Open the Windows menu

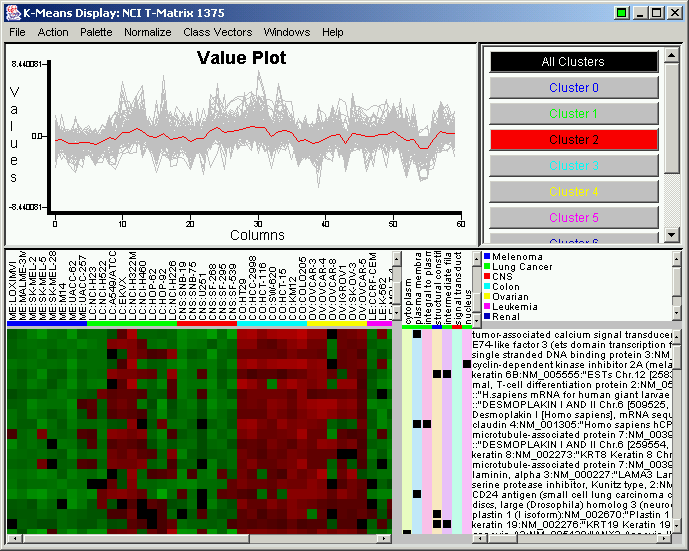tap(286, 32)
